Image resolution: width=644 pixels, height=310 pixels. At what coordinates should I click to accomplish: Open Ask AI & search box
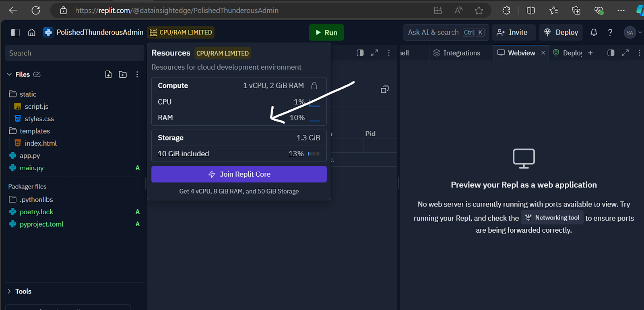(x=446, y=32)
